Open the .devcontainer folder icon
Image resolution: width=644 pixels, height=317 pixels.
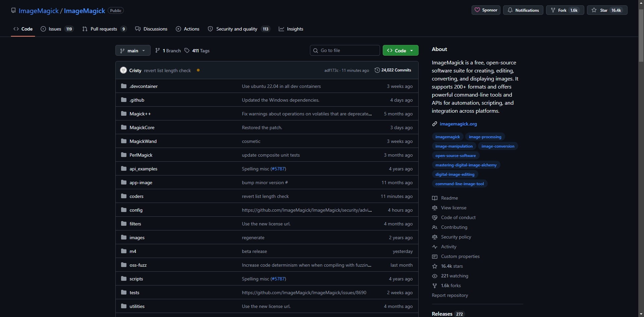pos(124,86)
